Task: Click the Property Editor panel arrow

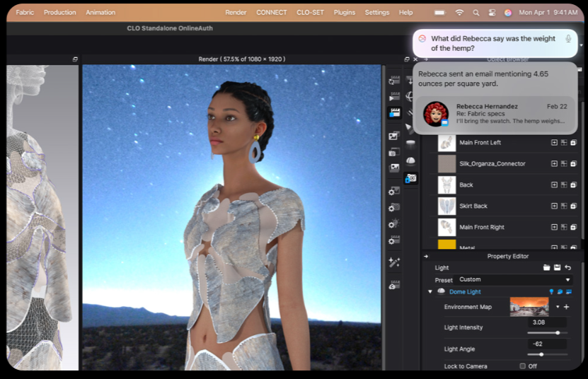Action: tap(426, 257)
